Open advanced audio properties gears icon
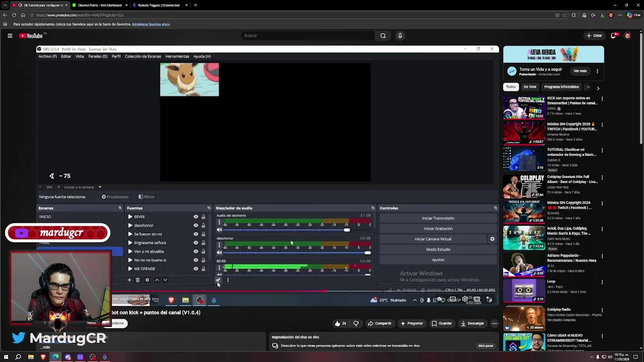This screenshot has width=644, height=362. click(x=218, y=280)
